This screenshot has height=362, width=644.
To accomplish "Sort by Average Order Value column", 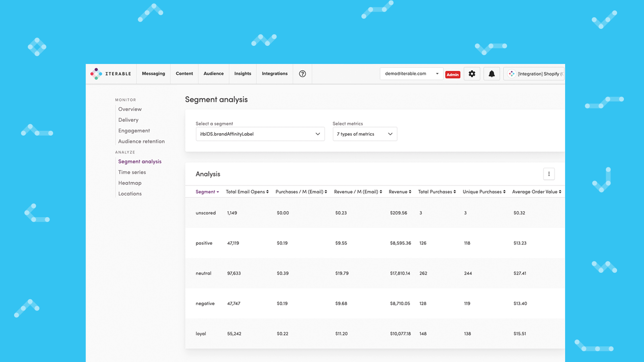I will [x=537, y=192].
